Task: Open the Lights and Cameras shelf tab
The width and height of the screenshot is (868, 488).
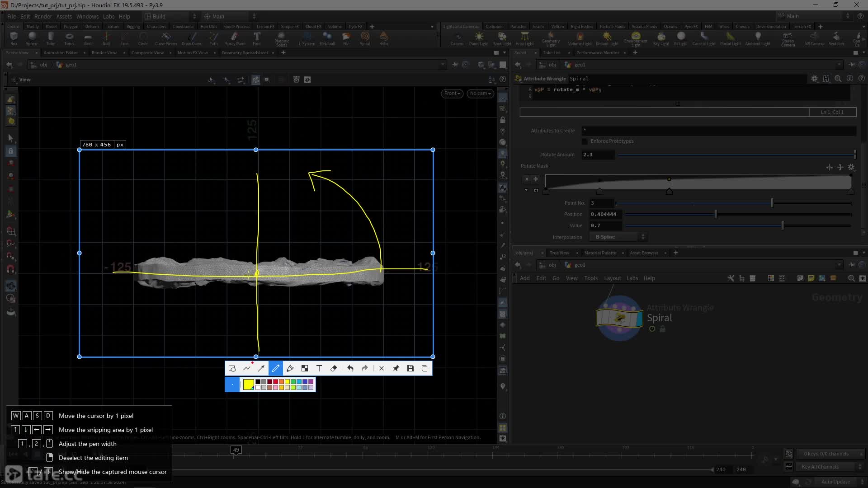Action: click(x=461, y=27)
